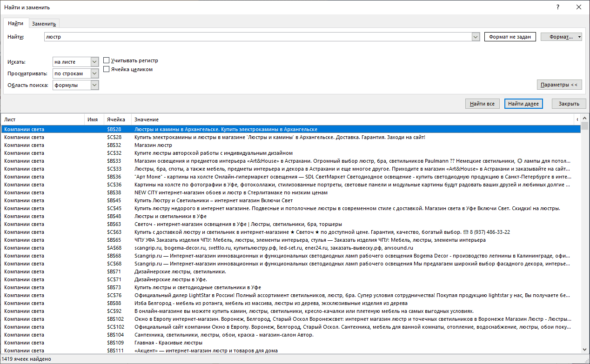Select result row for cell $C$102

(x=291, y=327)
